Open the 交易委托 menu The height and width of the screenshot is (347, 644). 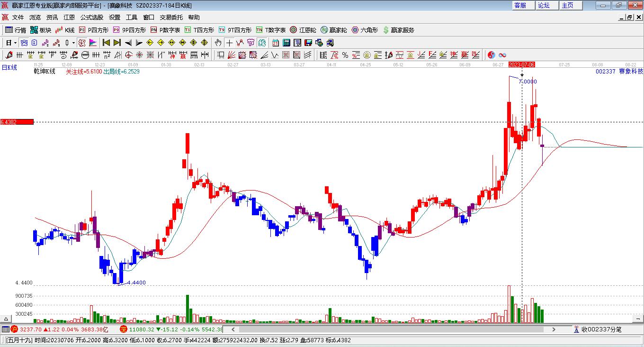coord(171,18)
